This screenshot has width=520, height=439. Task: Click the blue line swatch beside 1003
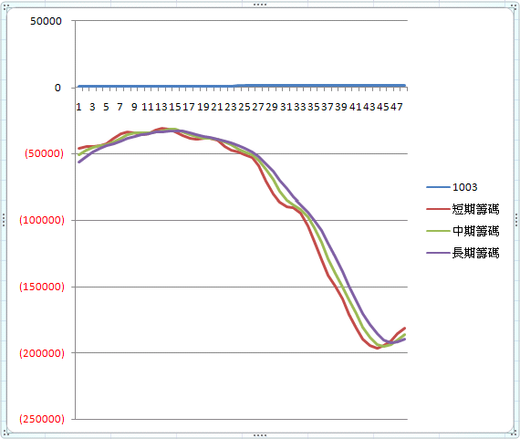pos(438,187)
